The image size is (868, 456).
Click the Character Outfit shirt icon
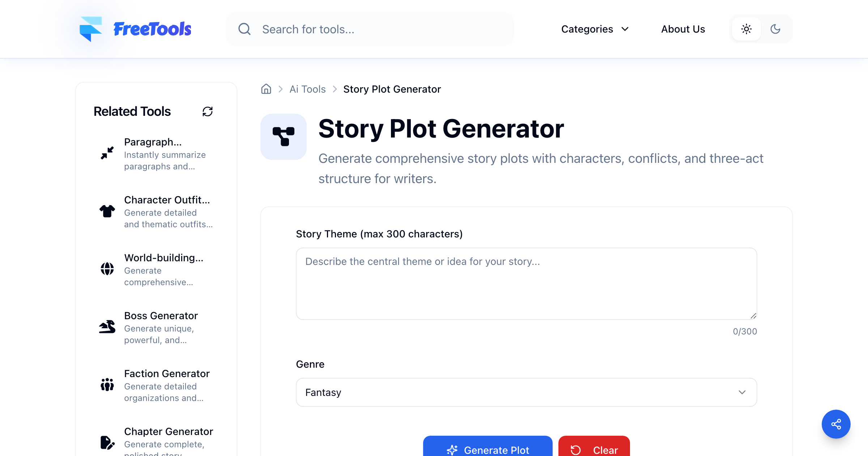[107, 211]
